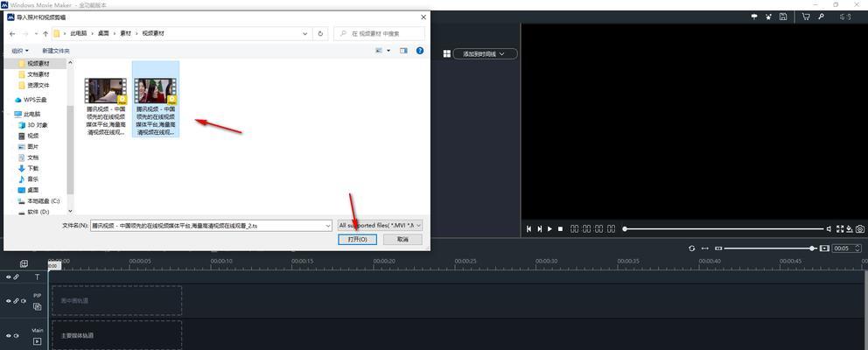Click the star effects icon in top toolbar
The height and width of the screenshot is (350, 868).
pos(768,17)
